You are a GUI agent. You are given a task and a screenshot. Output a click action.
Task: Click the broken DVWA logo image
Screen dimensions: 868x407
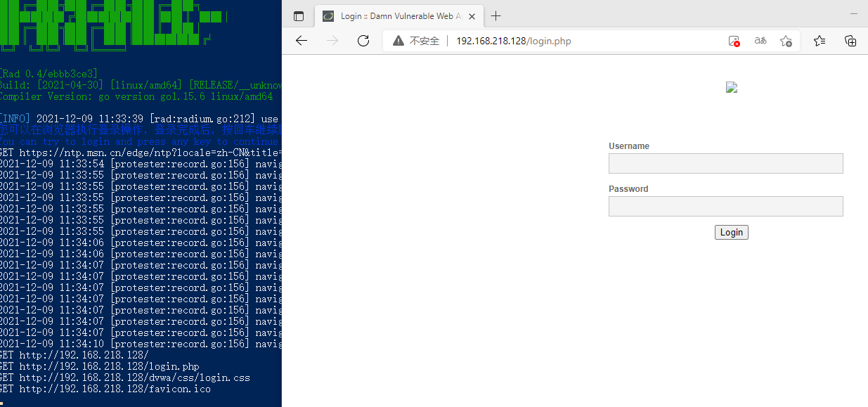731,88
